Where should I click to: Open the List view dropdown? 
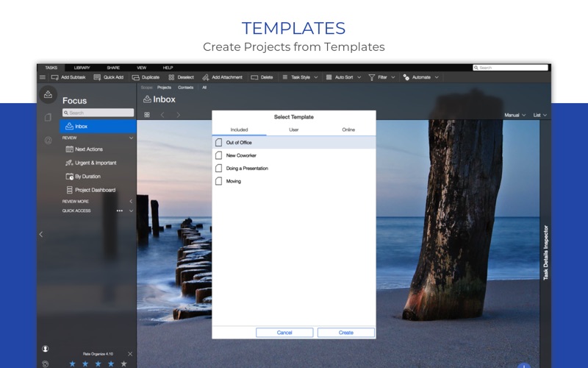(540, 116)
